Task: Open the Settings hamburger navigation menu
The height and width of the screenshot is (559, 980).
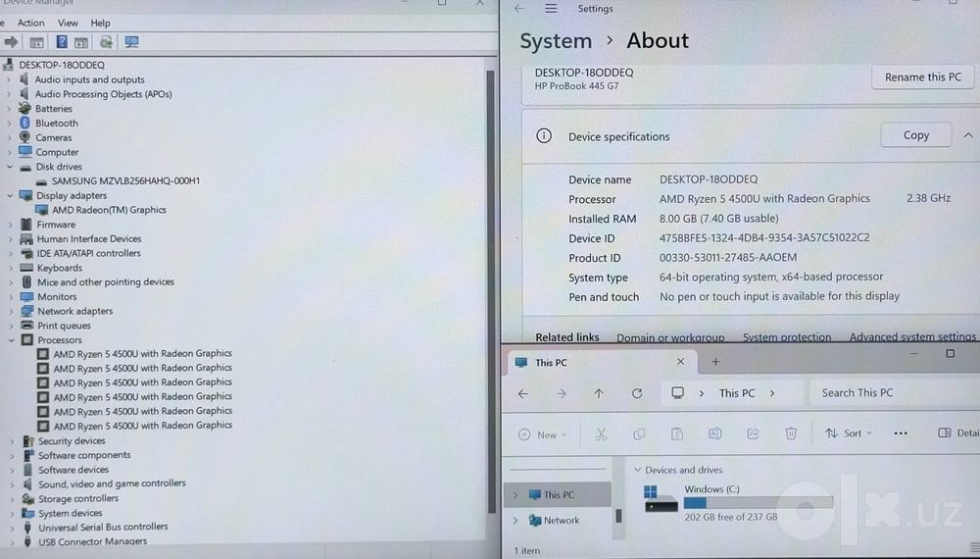Action: click(551, 9)
